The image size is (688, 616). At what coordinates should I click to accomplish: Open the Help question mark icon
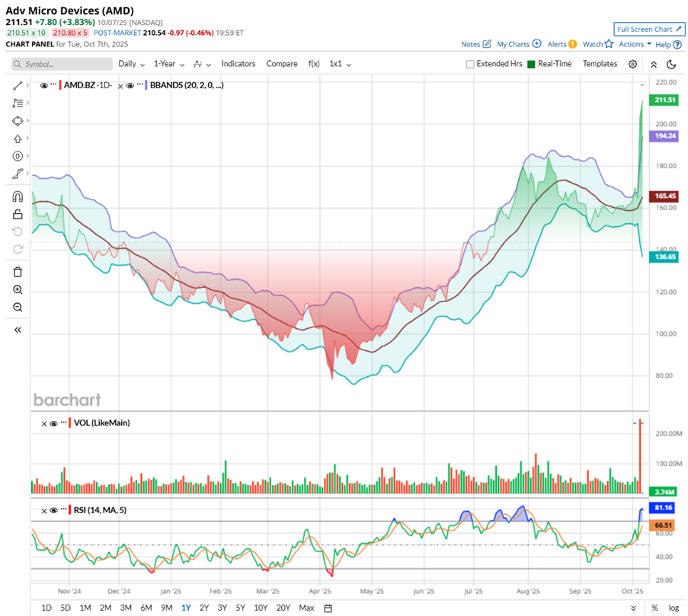coord(677,44)
